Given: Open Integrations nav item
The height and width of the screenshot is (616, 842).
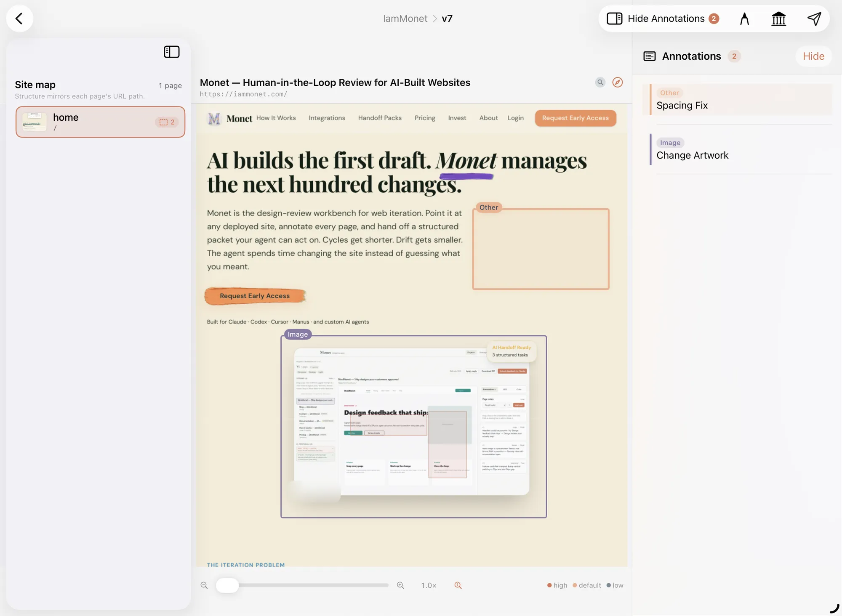Looking at the screenshot, I should [x=327, y=118].
